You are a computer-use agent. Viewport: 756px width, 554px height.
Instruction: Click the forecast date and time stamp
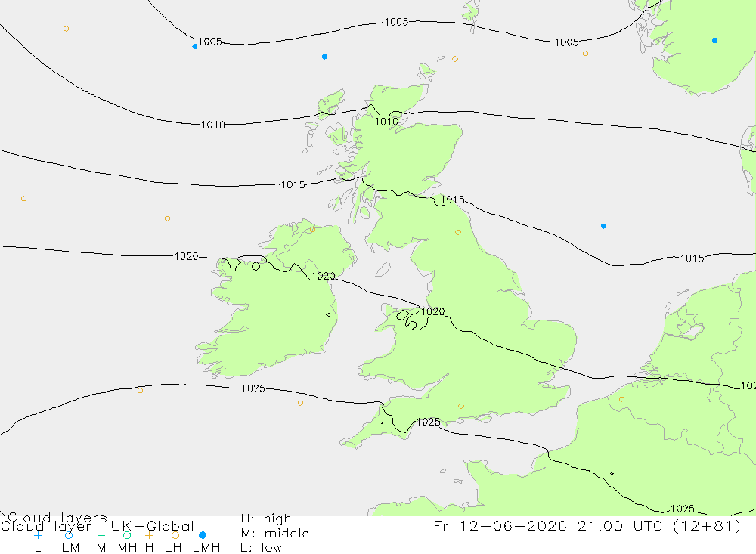[587, 526]
